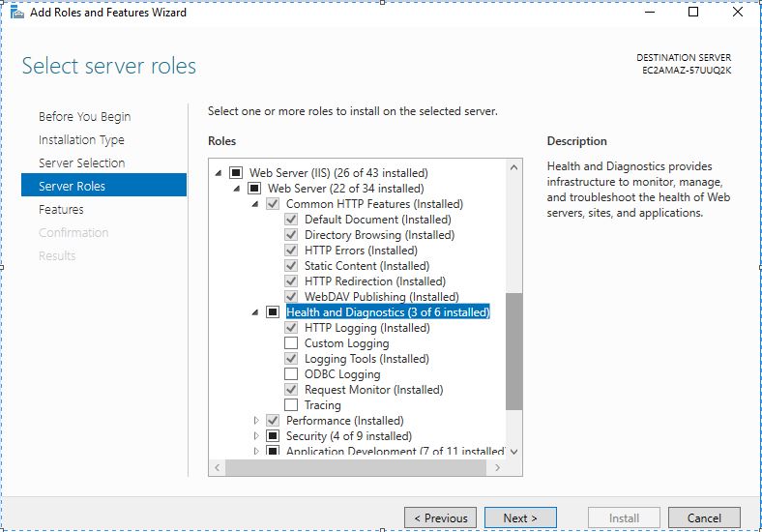
Task: Select the WebDAV Publishing (Installed) label
Action: [382, 297]
